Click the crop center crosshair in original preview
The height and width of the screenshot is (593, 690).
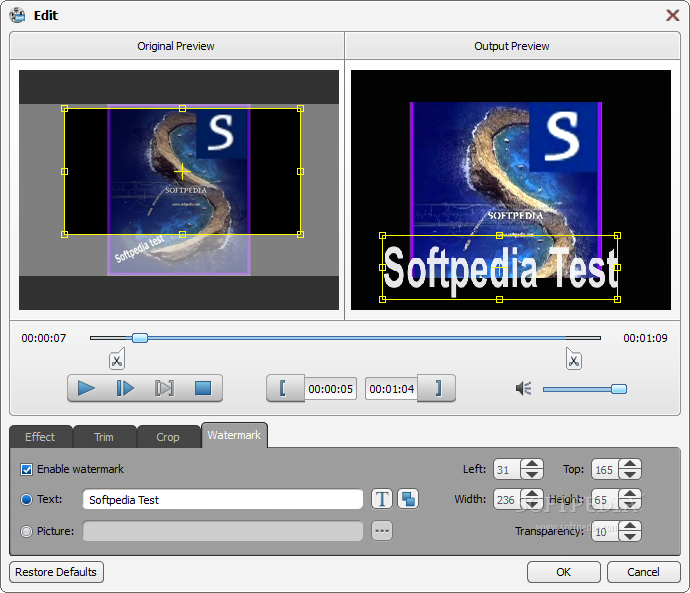182,171
